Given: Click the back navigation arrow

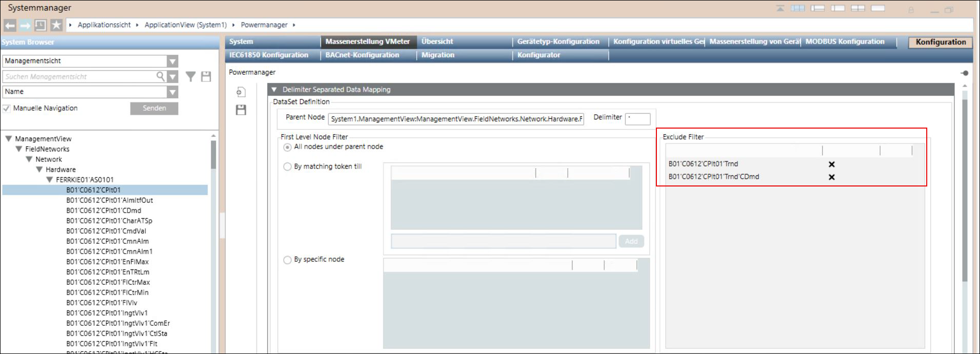Looking at the screenshot, I should coord(10,25).
